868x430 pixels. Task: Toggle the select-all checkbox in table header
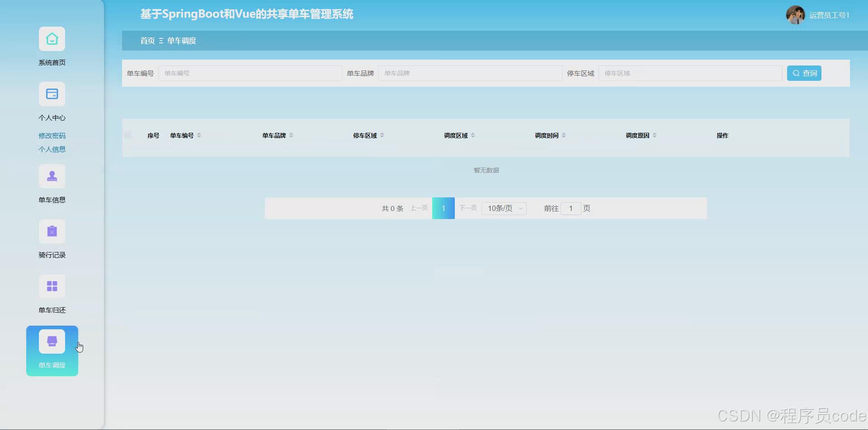pos(128,135)
